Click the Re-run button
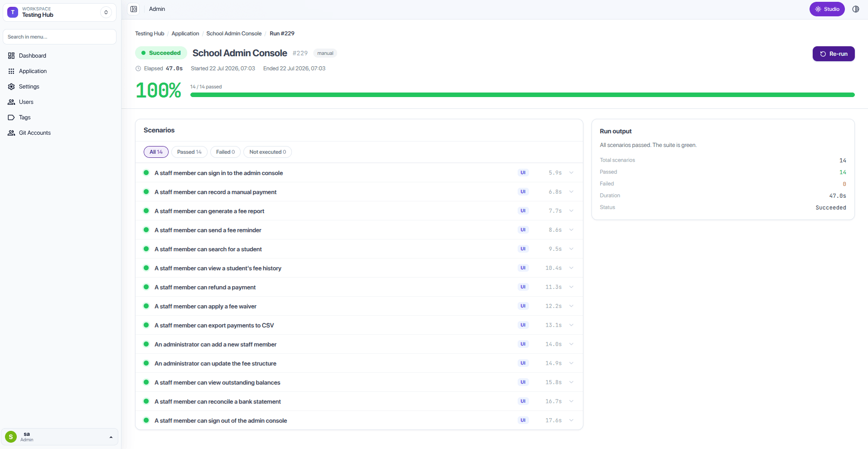Screen dimensions: 868x449 [x=834, y=54]
